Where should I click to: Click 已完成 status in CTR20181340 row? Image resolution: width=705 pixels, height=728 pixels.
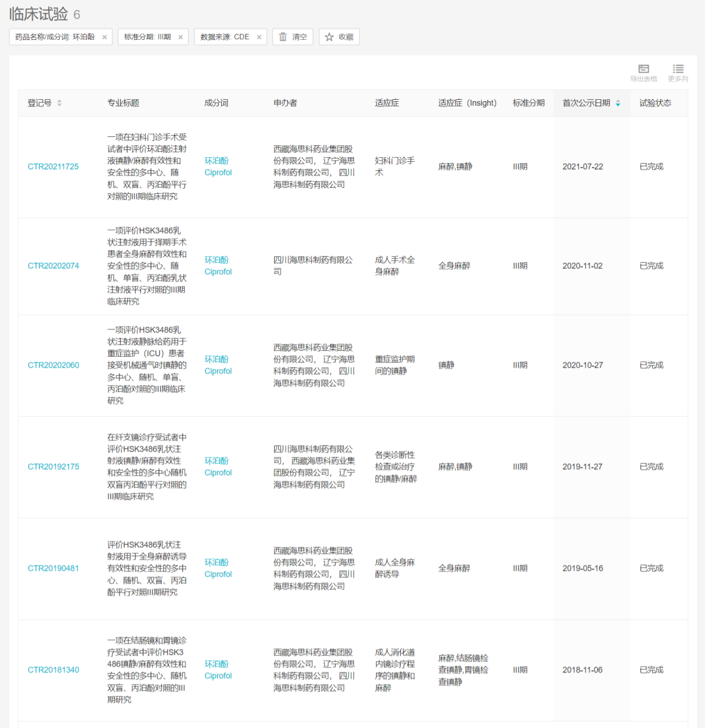point(651,670)
